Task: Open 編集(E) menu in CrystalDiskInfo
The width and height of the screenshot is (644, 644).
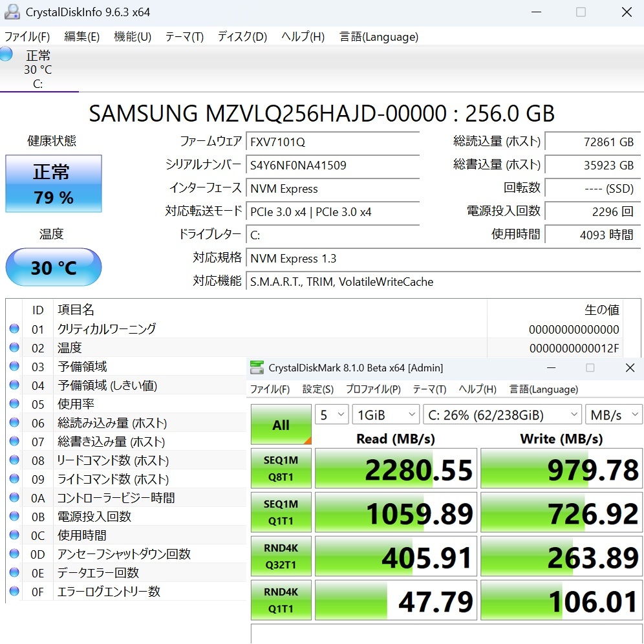Action: 81,37
